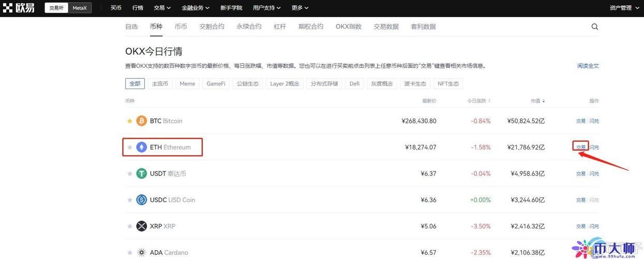Screen dimensions: 644x259
Task: Click 闪兑 link in the XRP row
Action: pyautogui.click(x=594, y=226)
